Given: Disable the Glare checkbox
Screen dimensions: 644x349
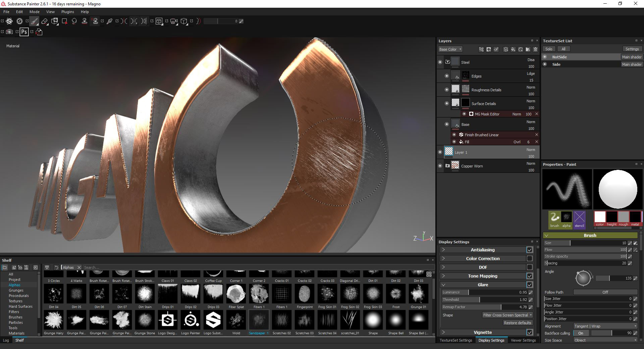Looking at the screenshot, I should [530, 285].
